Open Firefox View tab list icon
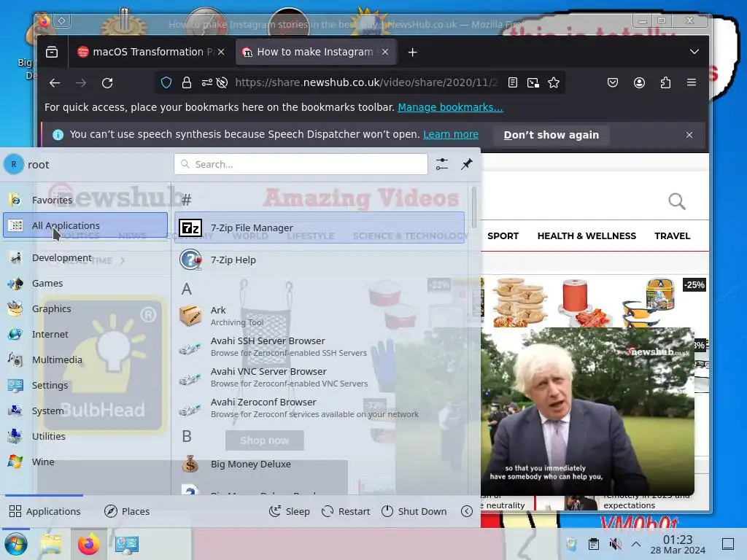This screenshot has height=560, width=747. pos(52,52)
